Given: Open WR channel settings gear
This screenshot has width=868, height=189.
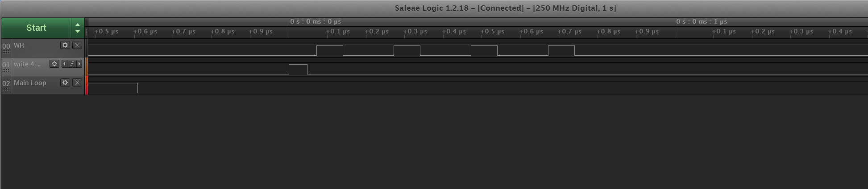Looking at the screenshot, I should 65,45.
